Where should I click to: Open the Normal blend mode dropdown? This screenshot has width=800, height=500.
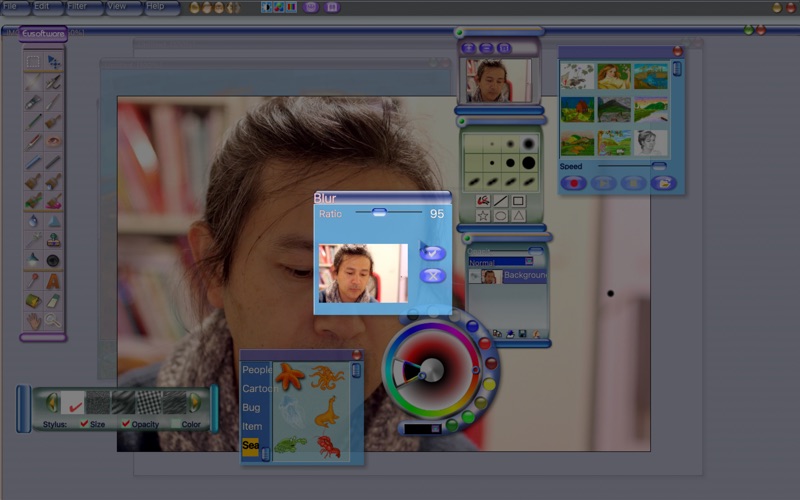pos(501,262)
